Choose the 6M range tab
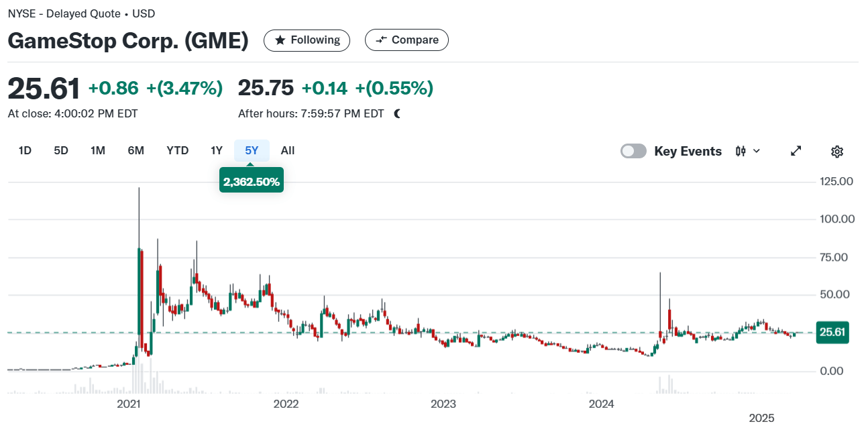The width and height of the screenshot is (868, 428). tap(136, 150)
